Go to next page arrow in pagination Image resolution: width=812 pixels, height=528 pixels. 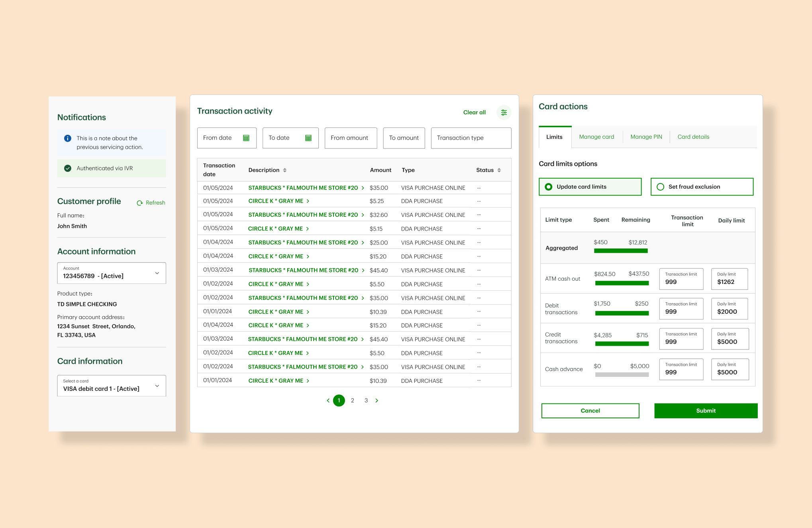[x=377, y=400]
